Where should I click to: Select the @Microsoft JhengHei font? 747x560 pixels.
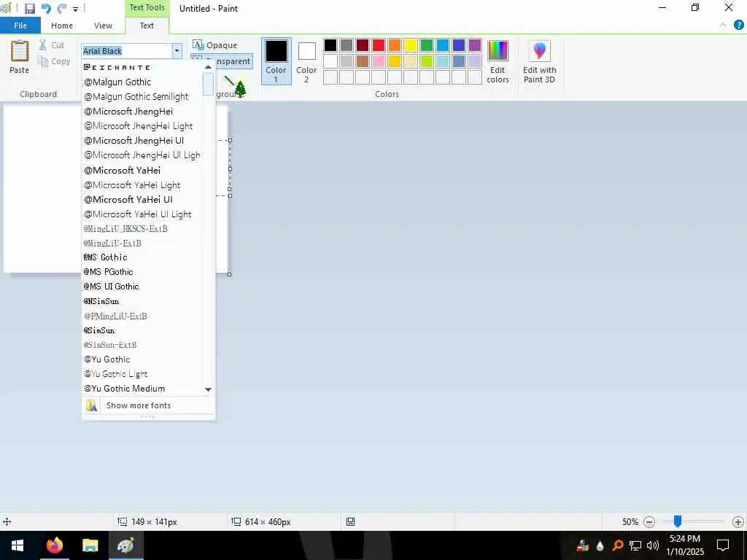click(x=142, y=112)
